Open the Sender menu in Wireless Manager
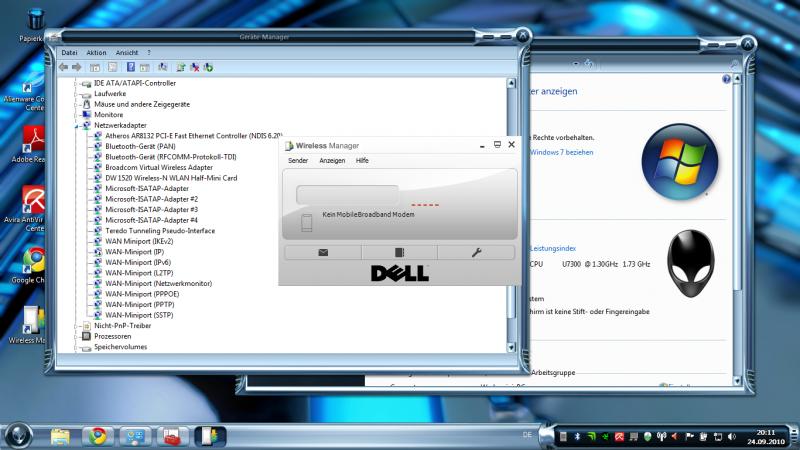 pyautogui.click(x=298, y=160)
